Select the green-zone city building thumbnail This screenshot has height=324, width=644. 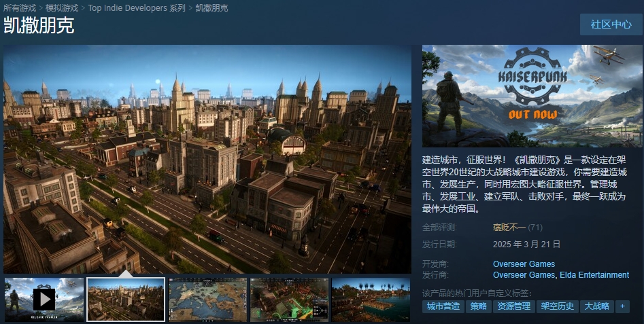(290, 300)
